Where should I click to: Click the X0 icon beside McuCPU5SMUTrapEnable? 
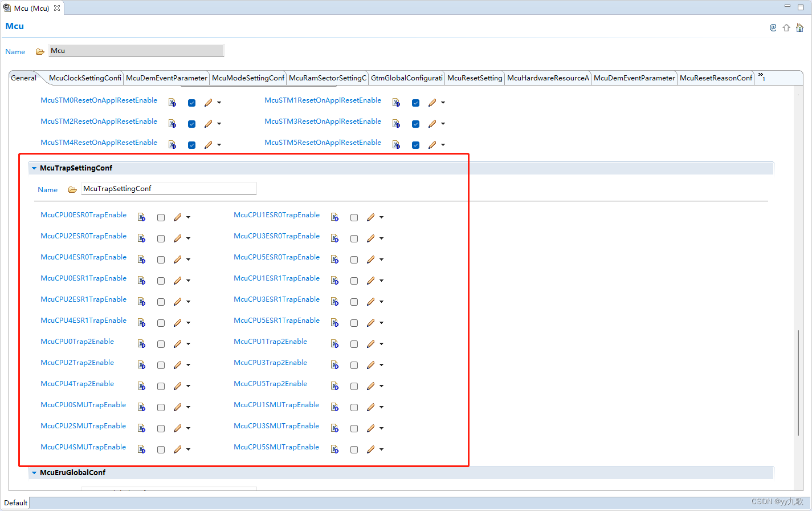click(x=334, y=449)
